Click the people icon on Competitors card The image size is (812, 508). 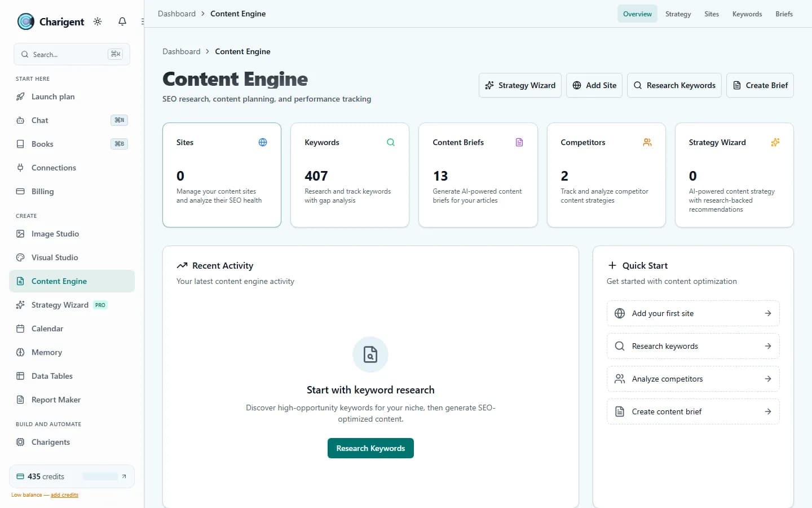pos(647,142)
